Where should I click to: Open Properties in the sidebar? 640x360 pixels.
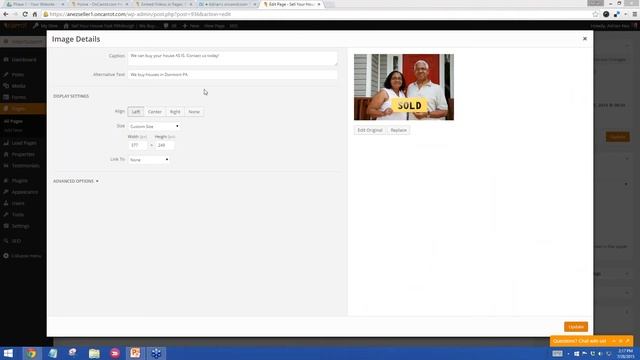tap(23, 154)
